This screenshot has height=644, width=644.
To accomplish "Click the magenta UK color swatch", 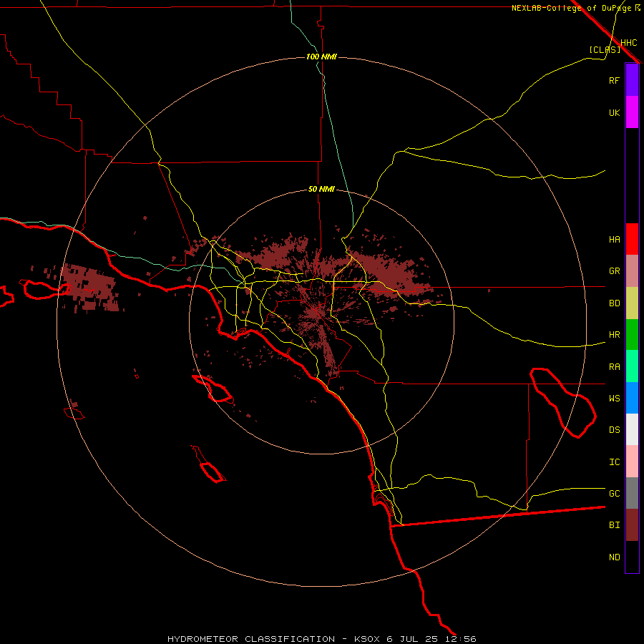I will 632,112.
